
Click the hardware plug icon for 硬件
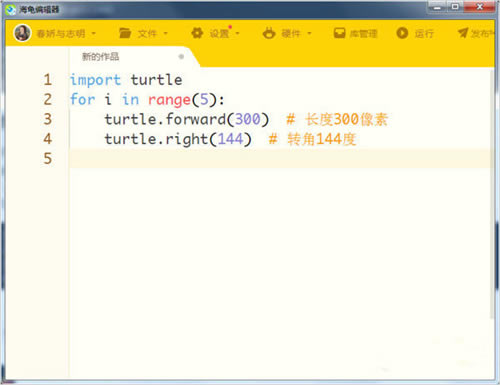pyautogui.click(x=269, y=33)
